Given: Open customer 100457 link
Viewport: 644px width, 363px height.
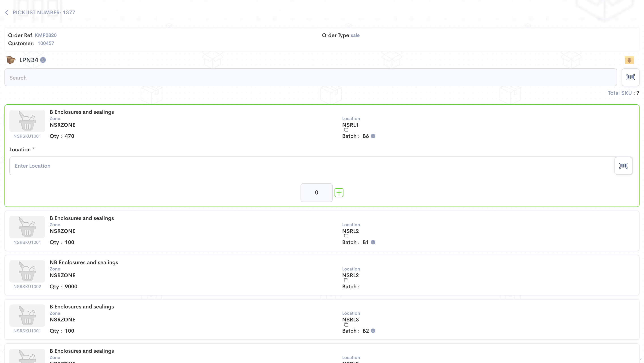Looking at the screenshot, I should [46, 43].
